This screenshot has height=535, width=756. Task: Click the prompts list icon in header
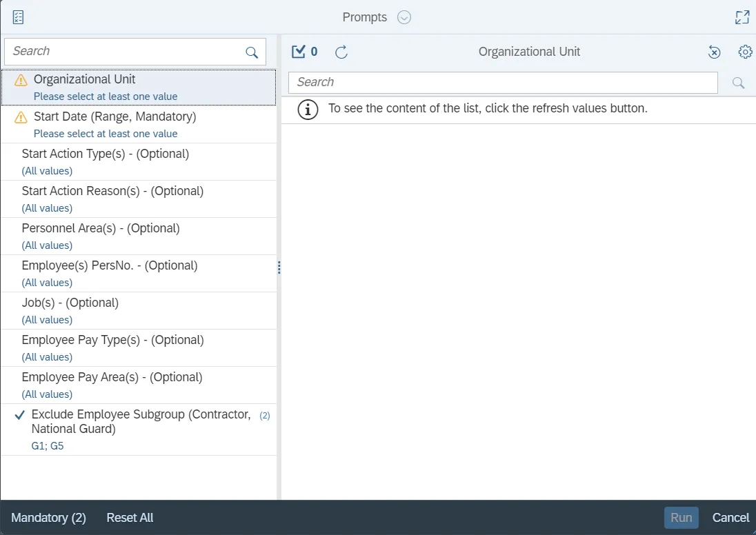point(19,17)
